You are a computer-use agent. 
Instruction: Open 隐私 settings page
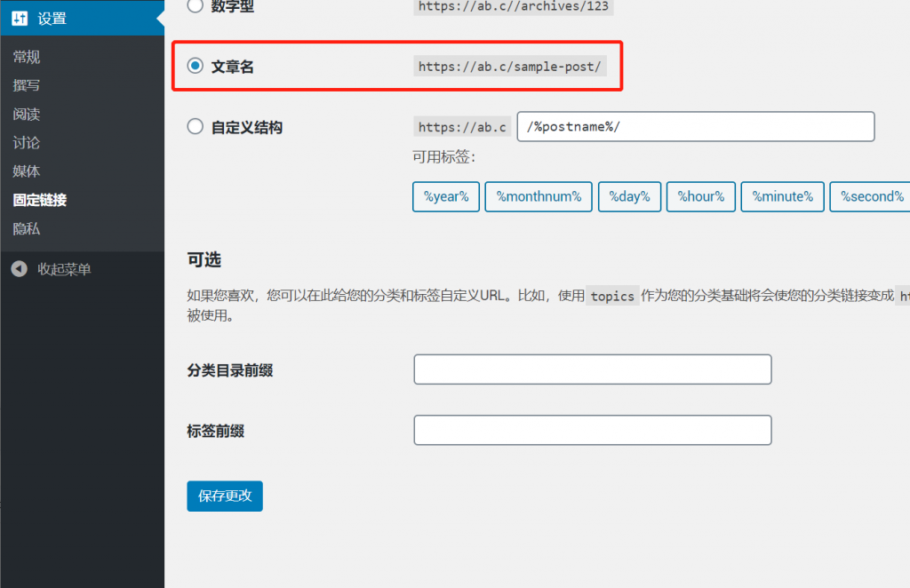coord(27,228)
